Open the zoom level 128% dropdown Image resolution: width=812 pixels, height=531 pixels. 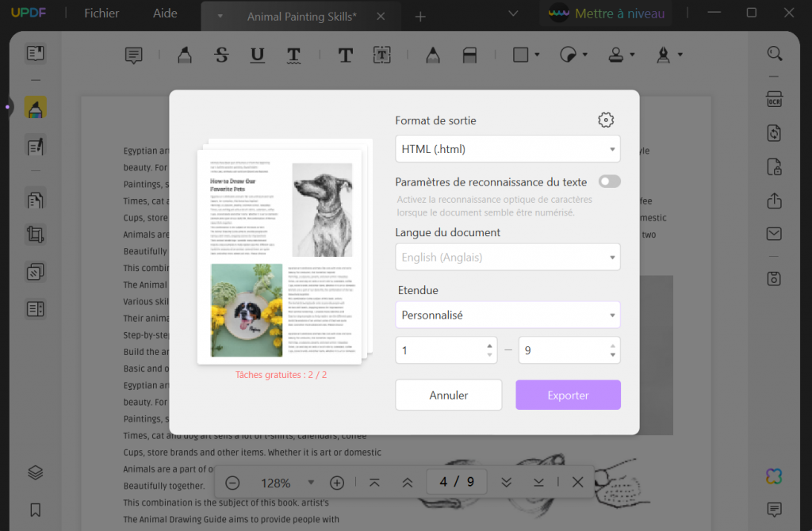pos(311,483)
